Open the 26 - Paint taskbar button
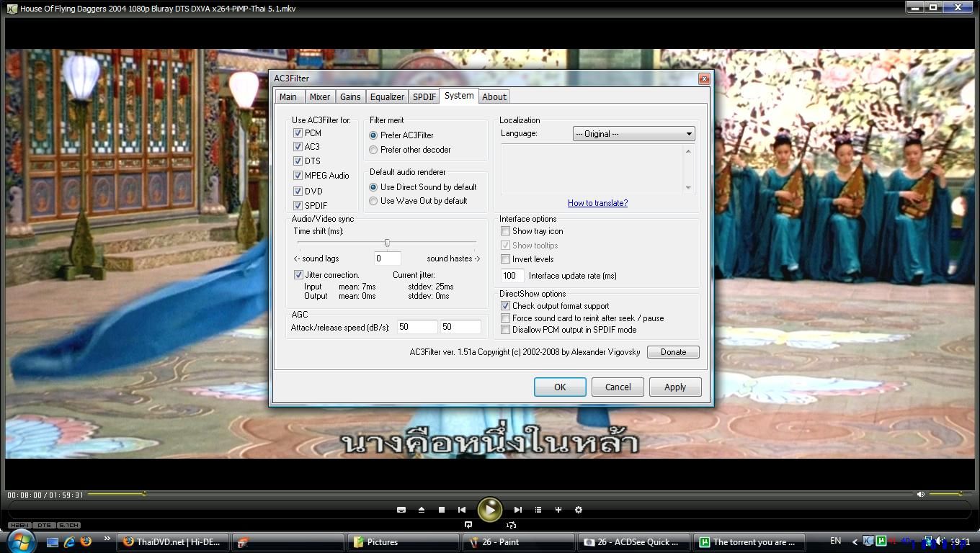The image size is (980, 553). (518, 542)
